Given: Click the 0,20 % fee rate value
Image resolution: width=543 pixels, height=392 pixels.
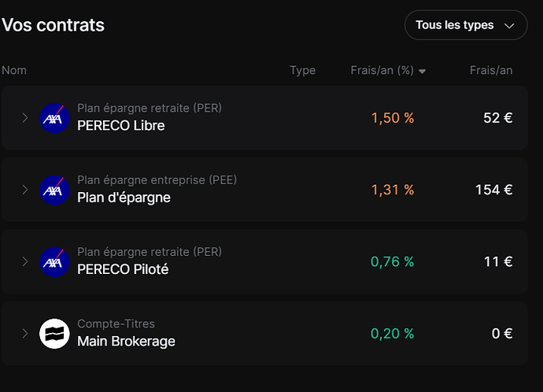Looking at the screenshot, I should pos(393,334).
